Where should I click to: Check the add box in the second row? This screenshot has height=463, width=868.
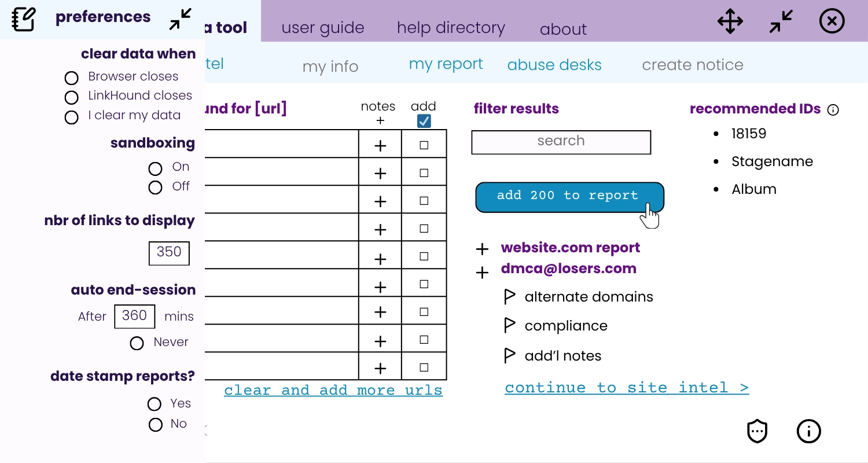(424, 172)
